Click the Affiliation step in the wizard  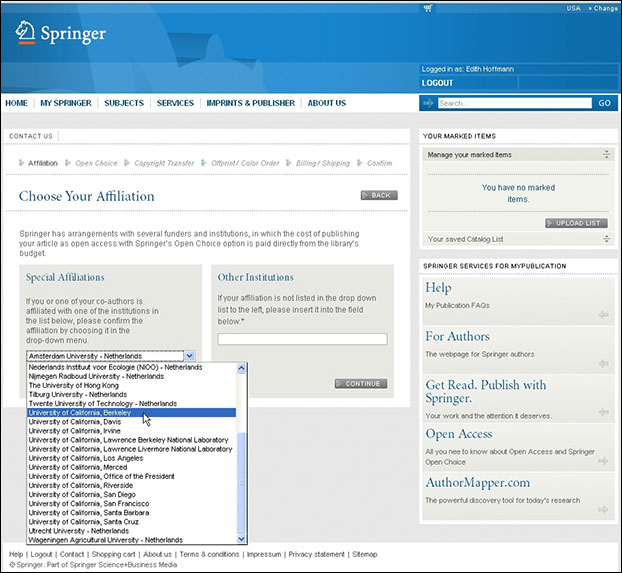[x=43, y=163]
